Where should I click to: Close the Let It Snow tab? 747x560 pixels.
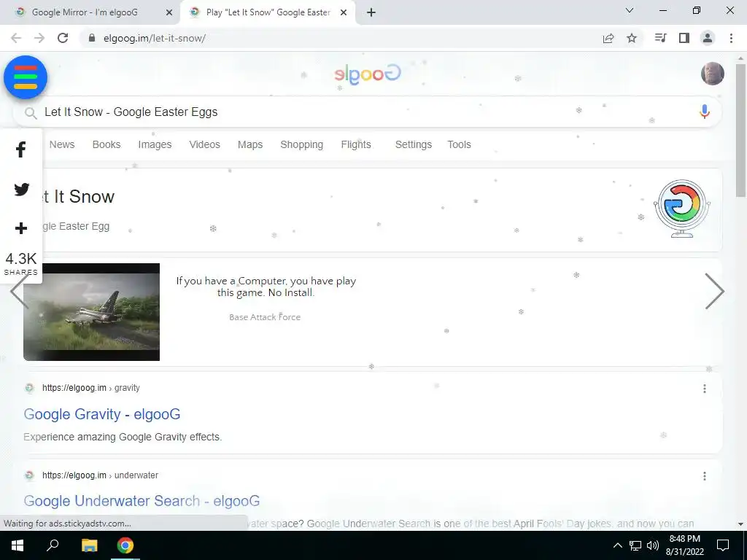344,12
